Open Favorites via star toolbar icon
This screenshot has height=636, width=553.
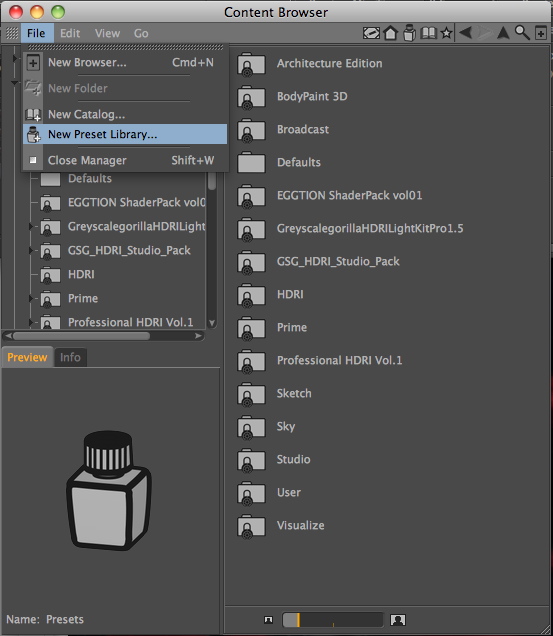[x=446, y=33]
